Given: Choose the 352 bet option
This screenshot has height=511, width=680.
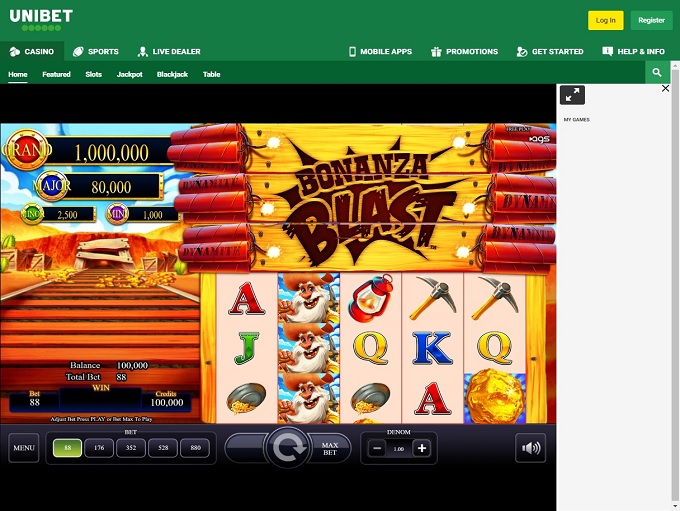Looking at the screenshot, I should (x=131, y=448).
